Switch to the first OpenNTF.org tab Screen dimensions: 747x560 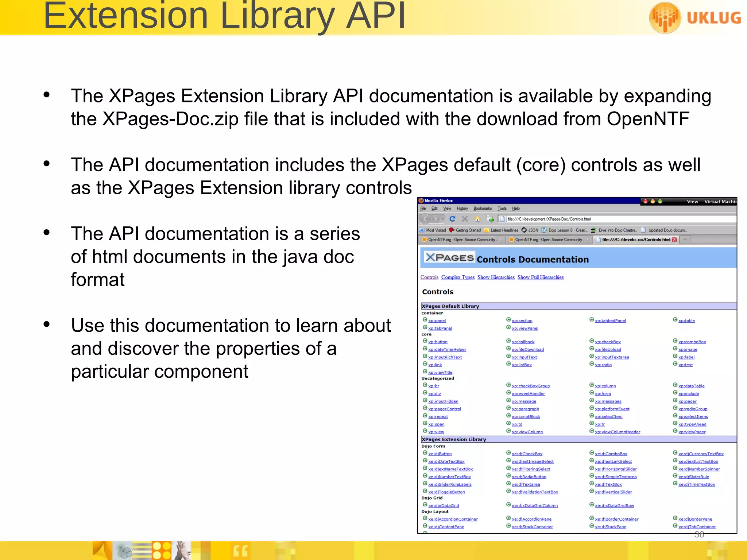pyautogui.click(x=462, y=240)
